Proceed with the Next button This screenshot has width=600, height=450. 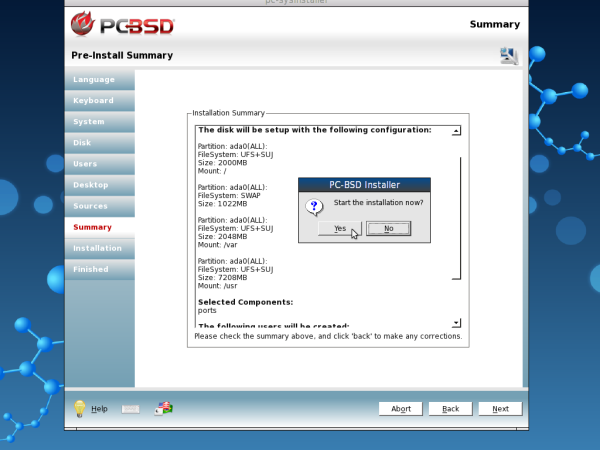point(500,409)
